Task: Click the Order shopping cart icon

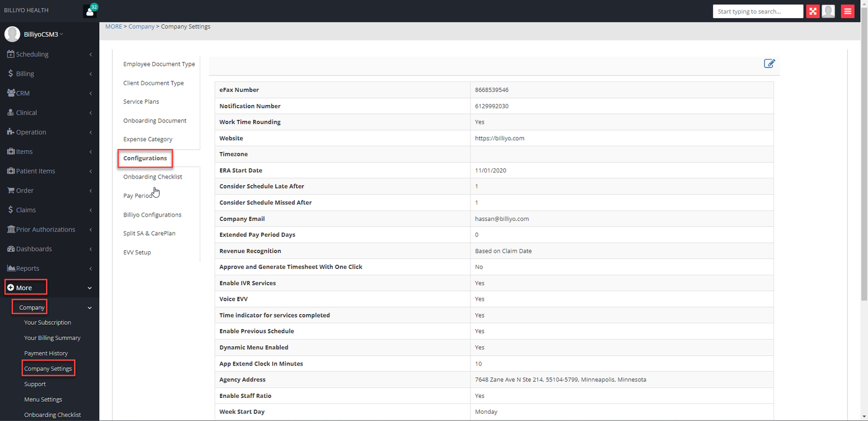Action: click(x=10, y=190)
